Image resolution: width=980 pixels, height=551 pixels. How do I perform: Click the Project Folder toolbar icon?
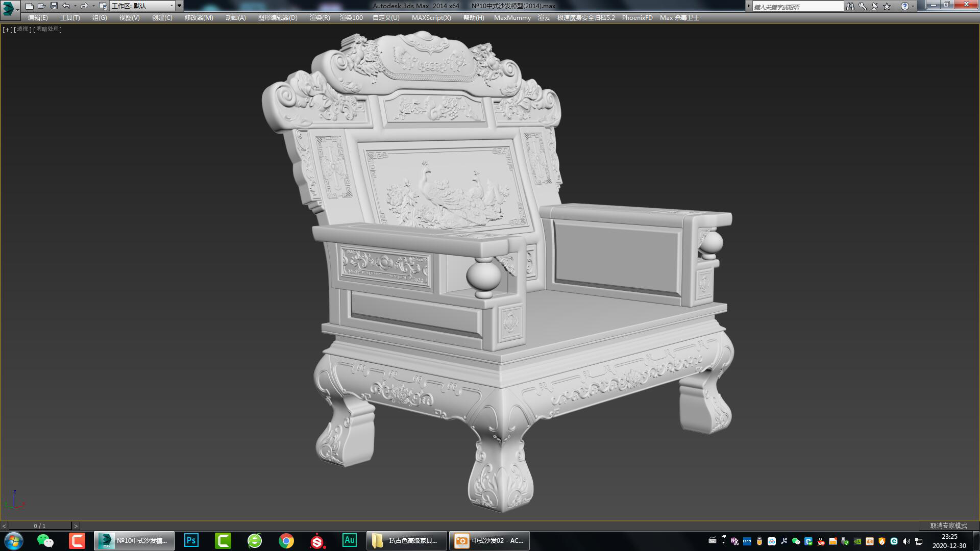(x=102, y=6)
